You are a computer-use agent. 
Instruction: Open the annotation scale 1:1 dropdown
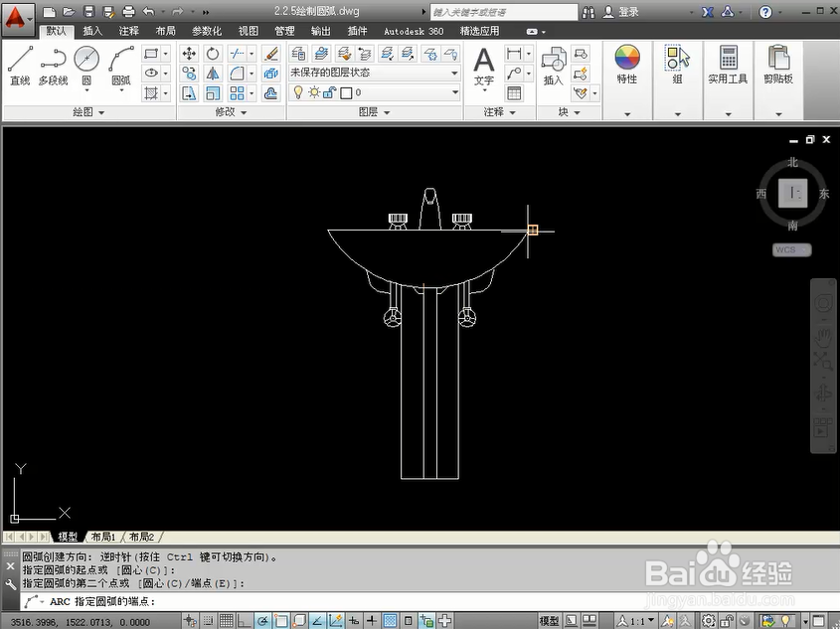(x=636, y=621)
